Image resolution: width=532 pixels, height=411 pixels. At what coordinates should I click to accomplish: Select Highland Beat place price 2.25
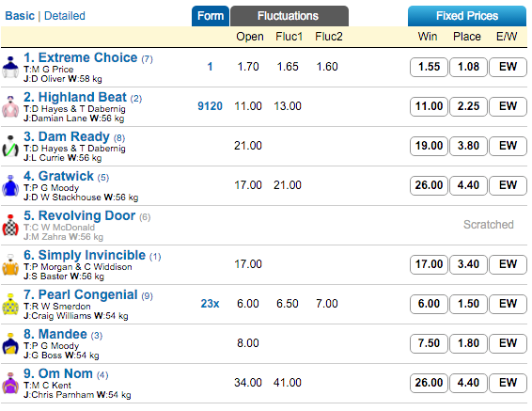468,106
